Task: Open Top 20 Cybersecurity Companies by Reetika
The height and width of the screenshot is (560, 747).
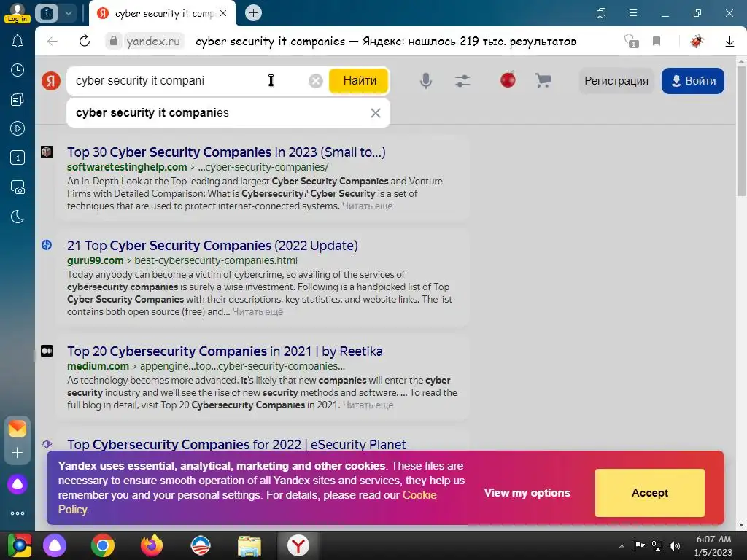Action: [225, 351]
